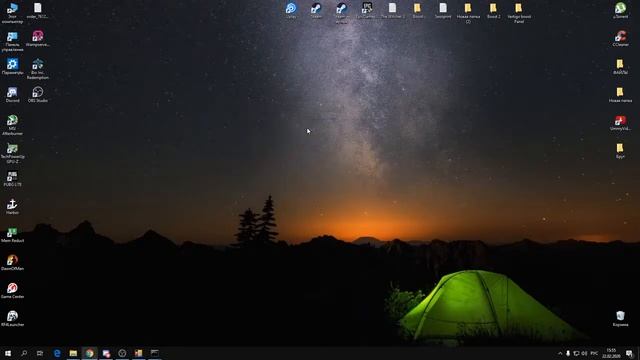Screen dimensions: 640x360
Task: Select The Witcher 3 file icon
Action: click(x=392, y=11)
